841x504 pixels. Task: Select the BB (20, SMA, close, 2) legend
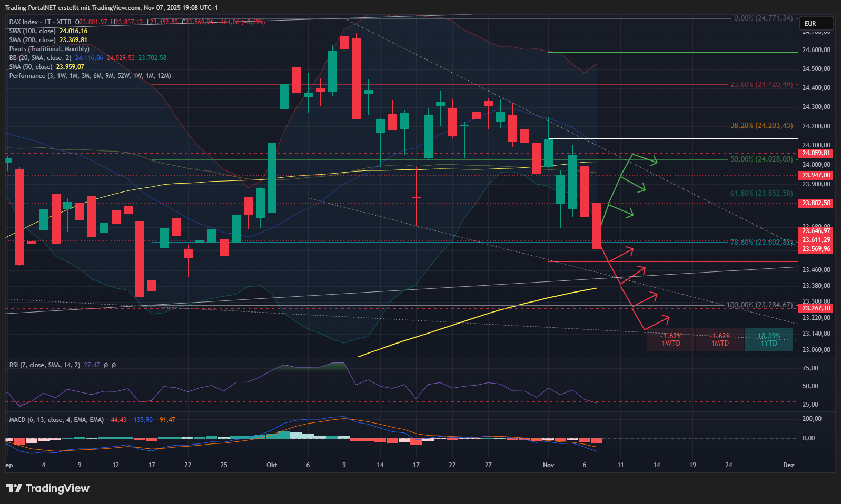click(x=40, y=58)
